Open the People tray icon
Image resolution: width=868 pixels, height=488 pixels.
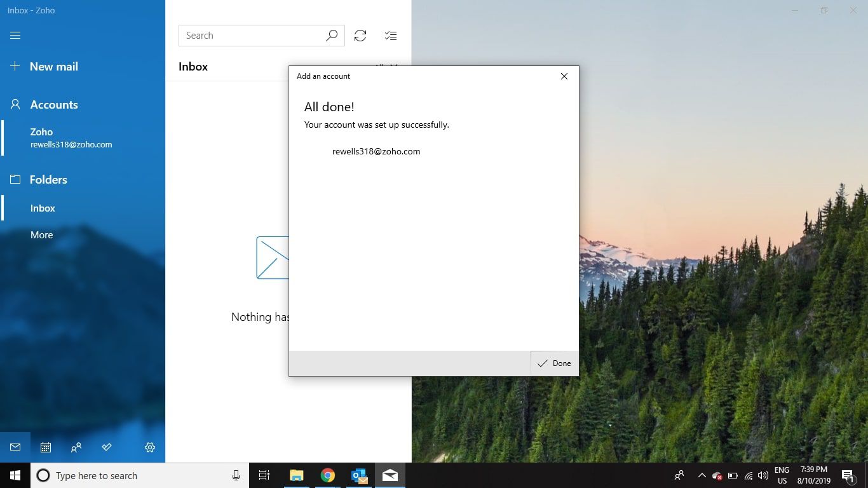tap(679, 475)
